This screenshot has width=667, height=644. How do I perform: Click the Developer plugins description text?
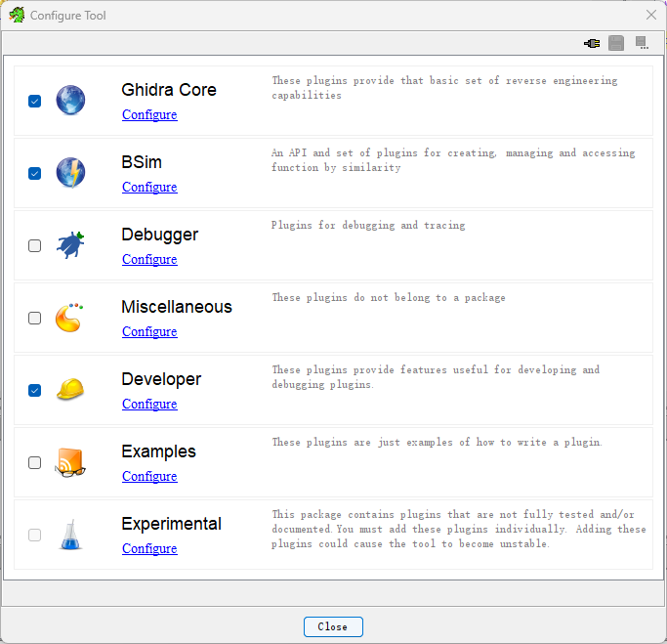click(436, 377)
